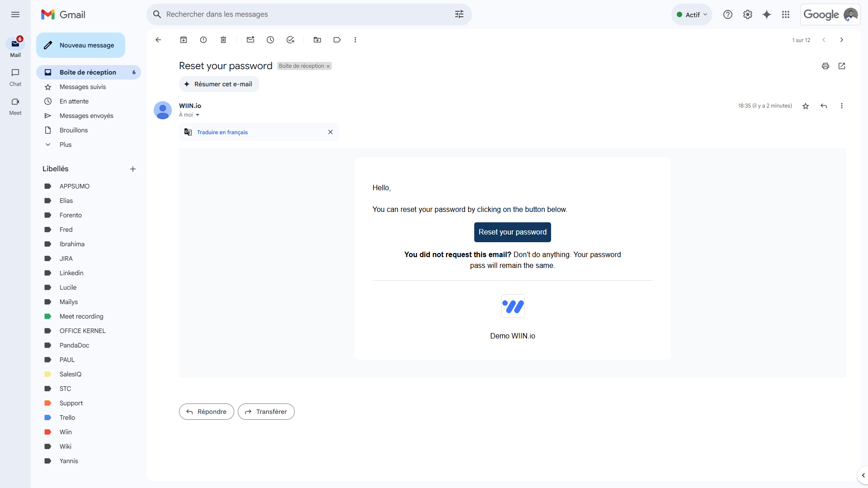Show search filter options

tap(459, 14)
